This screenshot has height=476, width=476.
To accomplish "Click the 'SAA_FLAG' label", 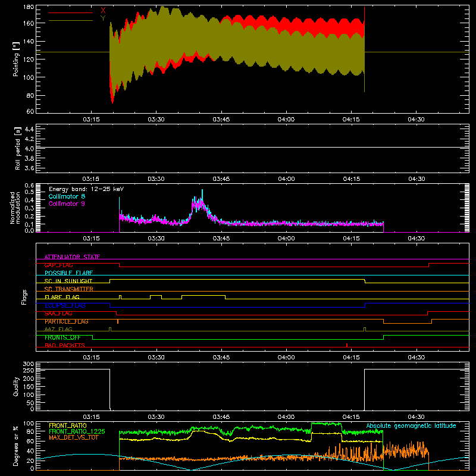I will point(58,314).
